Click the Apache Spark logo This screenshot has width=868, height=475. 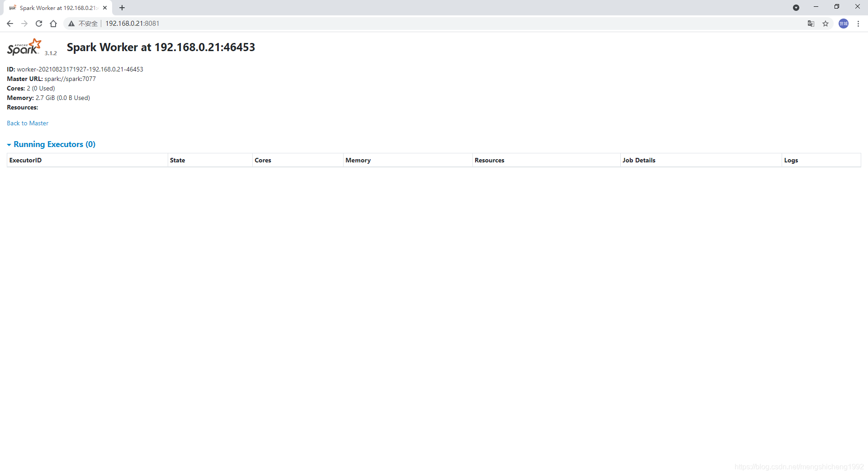coord(24,47)
